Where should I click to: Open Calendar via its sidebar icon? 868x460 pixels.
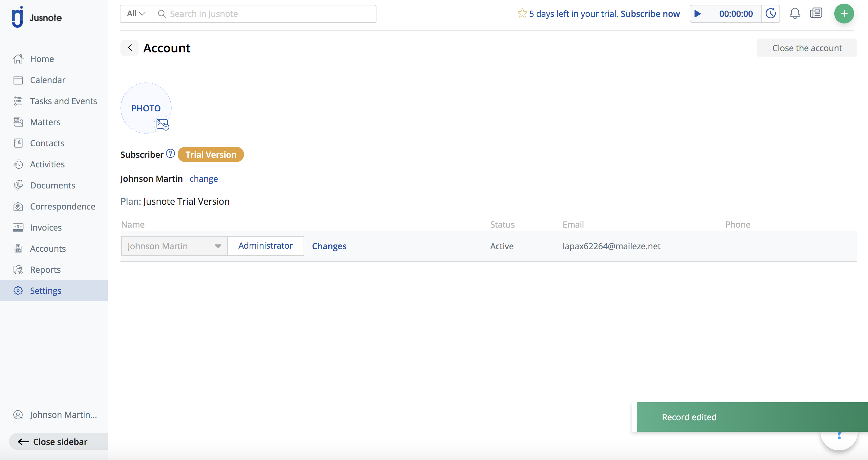pos(18,80)
